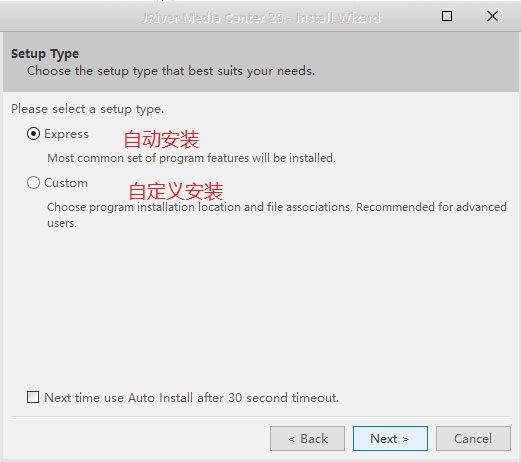521x462 pixels.
Task: Click the 'Choose program installation location' description text
Action: (277, 215)
